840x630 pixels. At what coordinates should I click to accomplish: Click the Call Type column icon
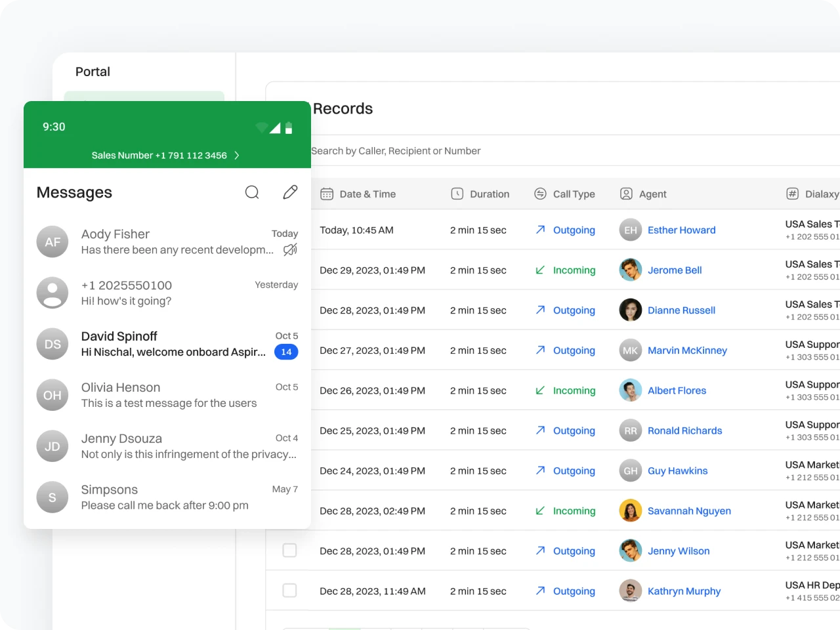(540, 194)
